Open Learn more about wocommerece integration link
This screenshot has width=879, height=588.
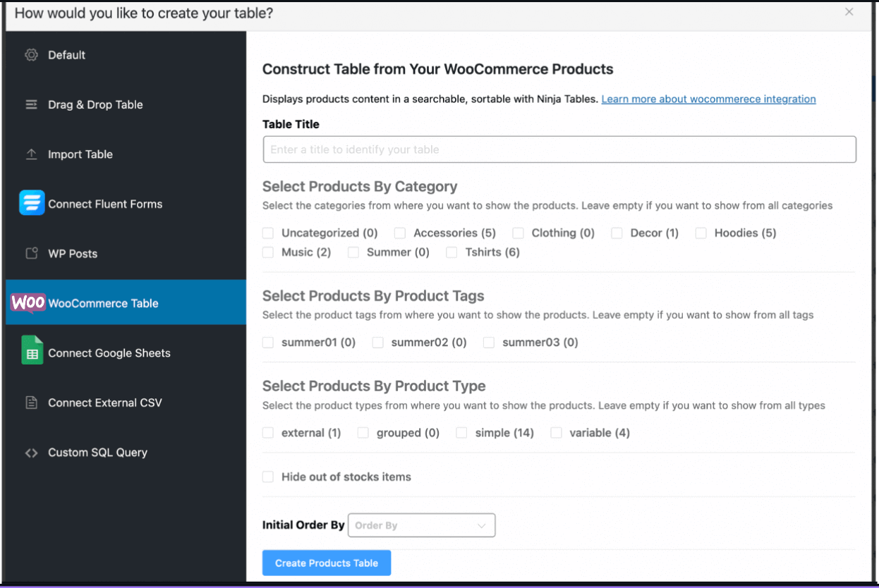click(708, 99)
